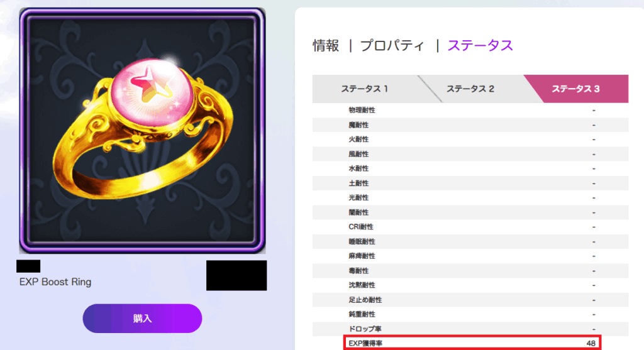Open the 情報 section
This screenshot has height=350, width=644.
(326, 45)
